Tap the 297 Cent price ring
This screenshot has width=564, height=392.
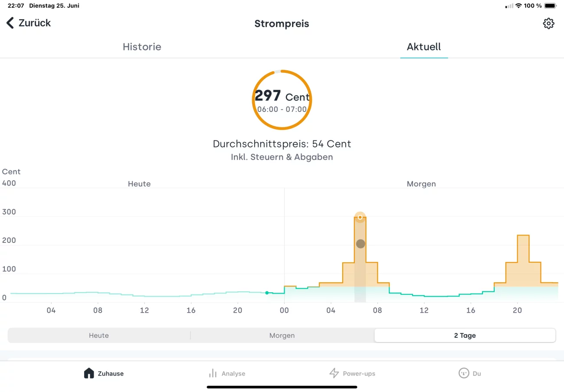click(x=282, y=100)
